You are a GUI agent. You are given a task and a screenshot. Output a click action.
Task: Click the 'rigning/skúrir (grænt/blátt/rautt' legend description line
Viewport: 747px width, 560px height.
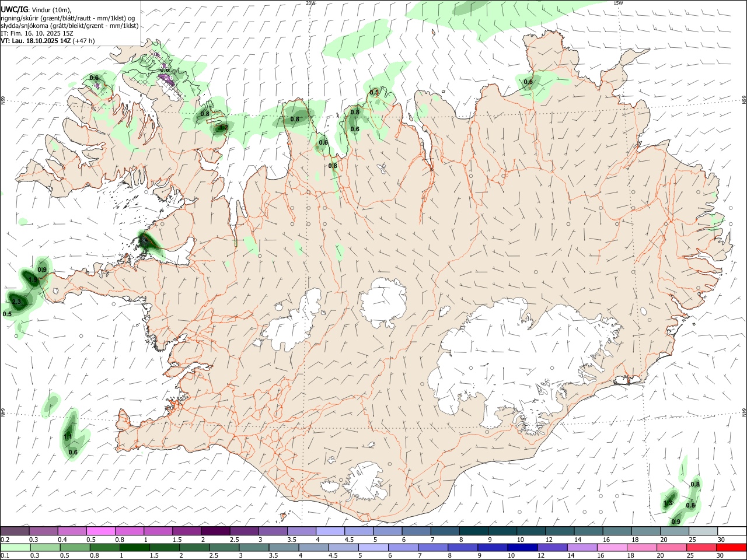point(68,17)
